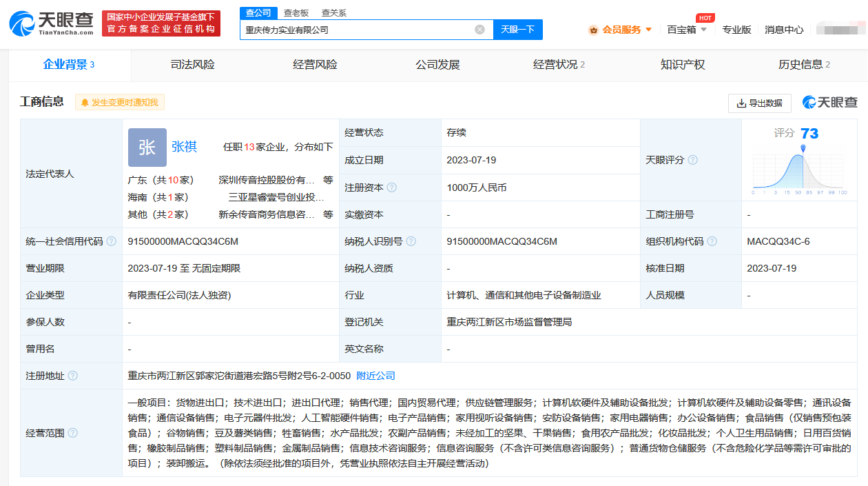The width and height of the screenshot is (868, 486).
Task: Open the 知识产权 tab
Action: point(683,65)
